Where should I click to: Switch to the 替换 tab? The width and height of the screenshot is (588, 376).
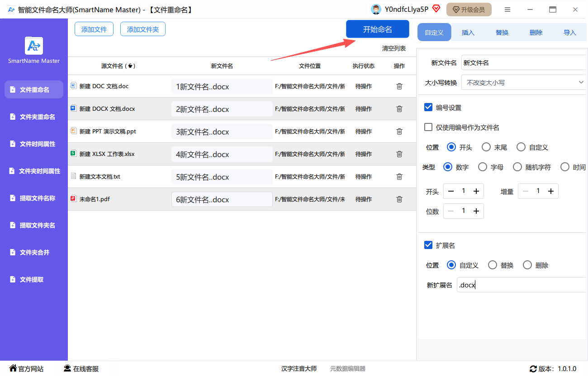502,33
